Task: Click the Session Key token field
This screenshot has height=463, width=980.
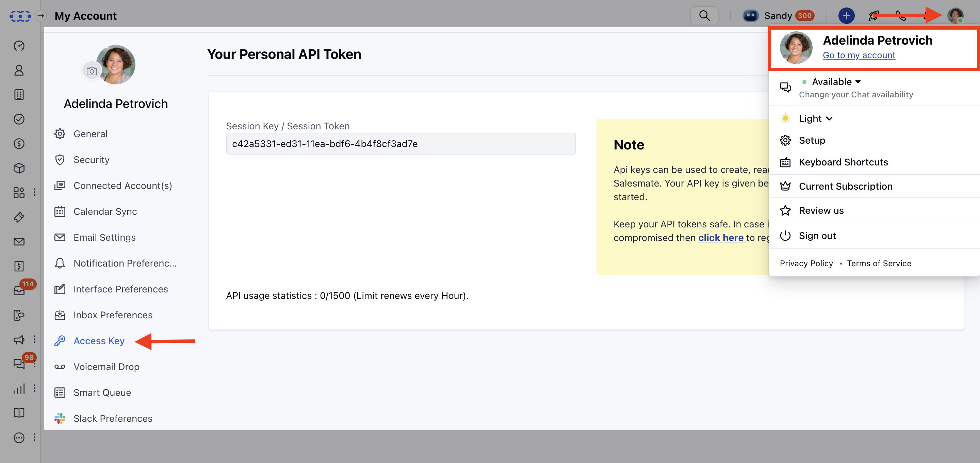Action: point(401,144)
